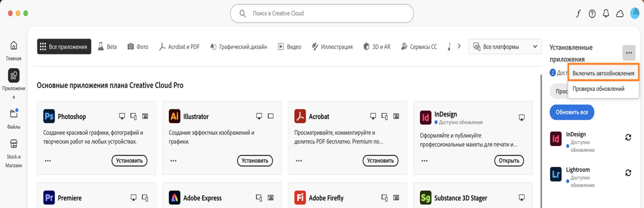
Task: Switch to the Сервисы CC tab
Action: click(x=419, y=47)
